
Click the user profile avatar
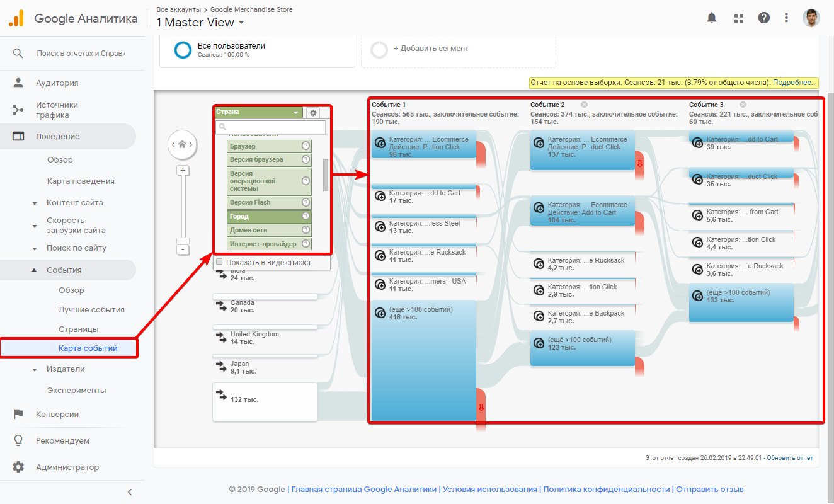tap(811, 18)
